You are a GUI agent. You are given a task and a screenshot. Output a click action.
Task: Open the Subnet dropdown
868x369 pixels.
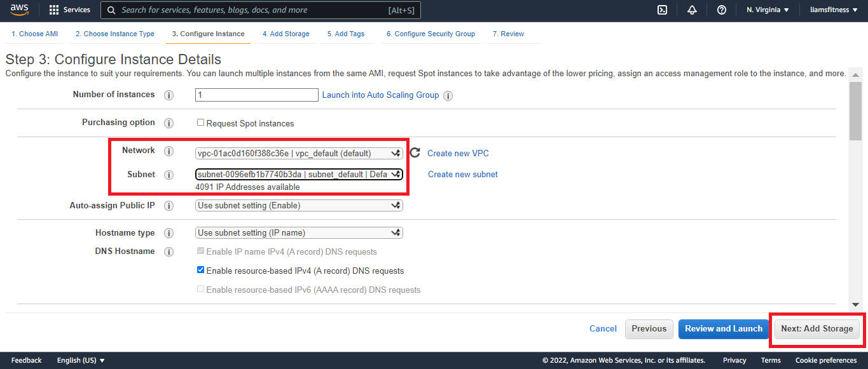pyautogui.click(x=299, y=174)
